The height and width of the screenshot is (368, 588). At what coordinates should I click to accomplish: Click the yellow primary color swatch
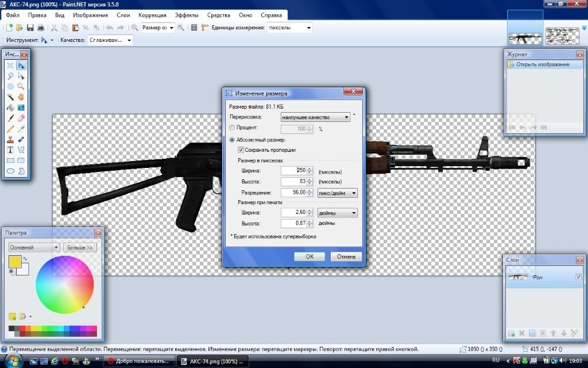(15, 262)
